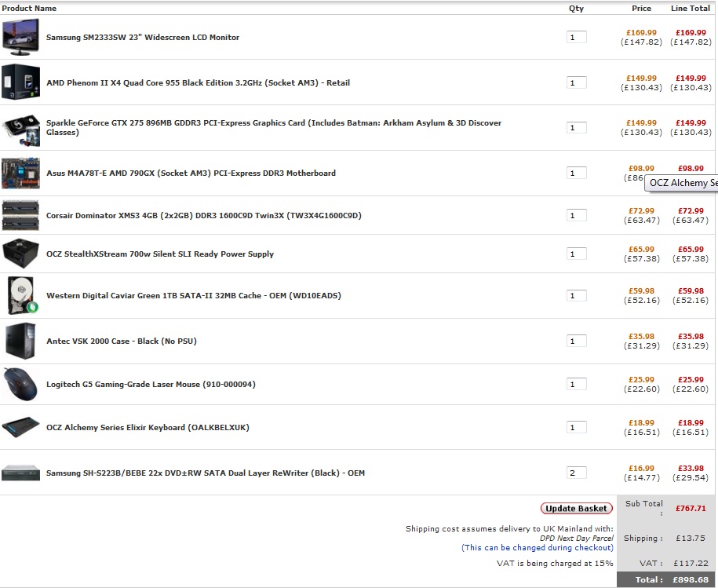Click the Corsair Dominator memory thumbnail
The image size is (718, 588).
[x=20, y=215]
